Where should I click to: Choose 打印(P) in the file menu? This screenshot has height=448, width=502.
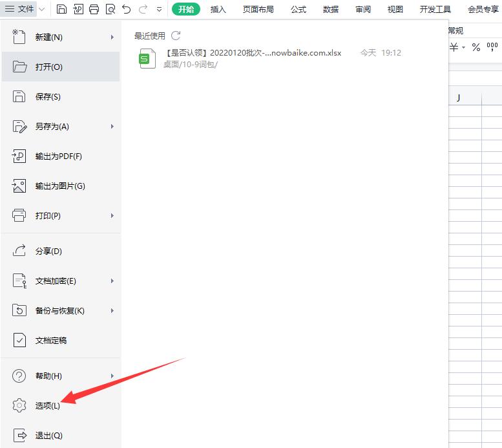pos(61,215)
